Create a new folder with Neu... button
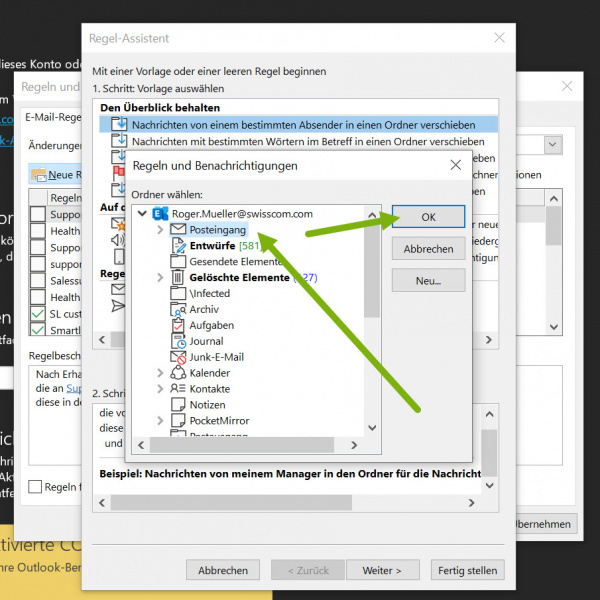Viewport: 600px width, 600px height. click(428, 281)
